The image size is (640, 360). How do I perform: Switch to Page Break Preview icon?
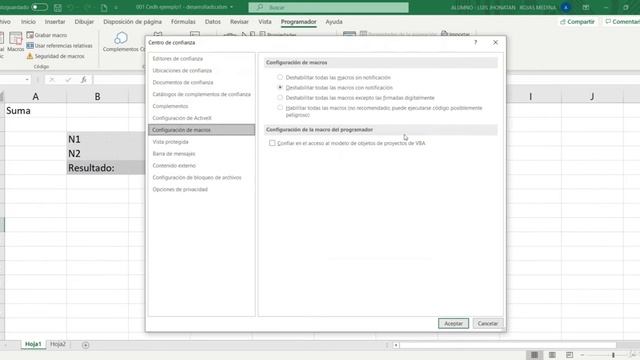[x=569, y=355]
